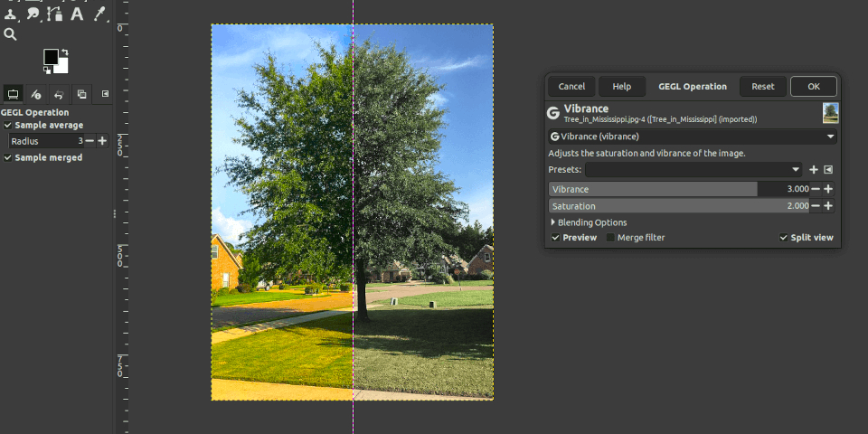868x434 pixels.
Task: Select the Color Picker eyedropper tool
Action: (x=99, y=14)
